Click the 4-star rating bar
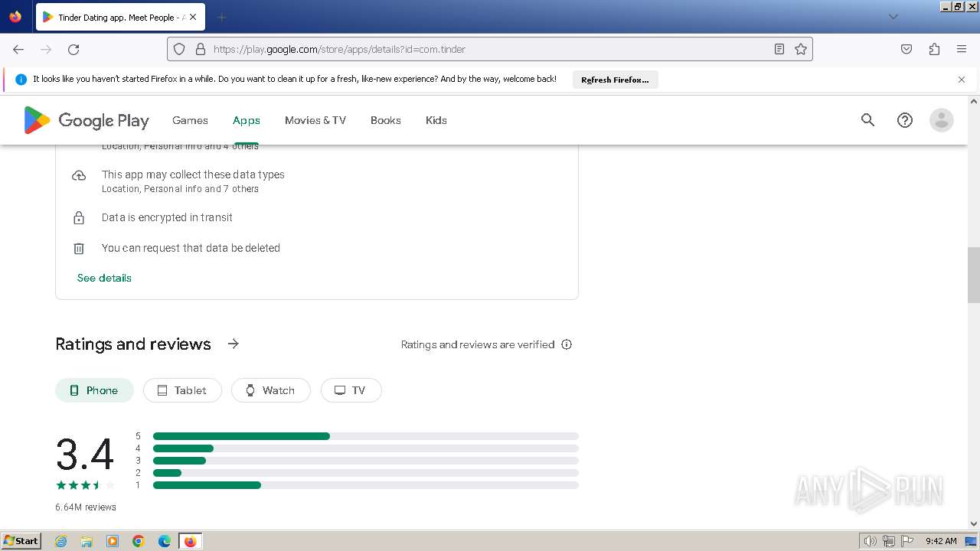The height and width of the screenshot is (551, 980). click(x=366, y=448)
